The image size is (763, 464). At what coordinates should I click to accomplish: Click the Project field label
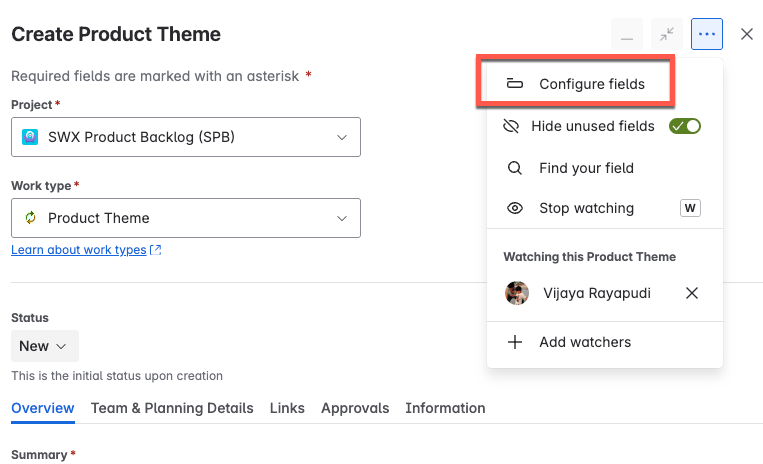[x=32, y=105]
